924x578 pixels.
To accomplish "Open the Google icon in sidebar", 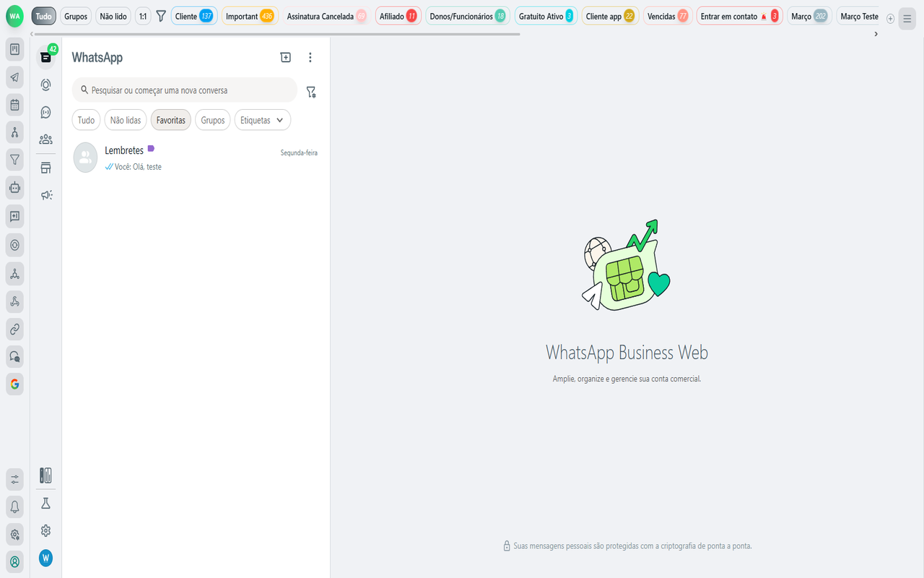I will tap(15, 384).
